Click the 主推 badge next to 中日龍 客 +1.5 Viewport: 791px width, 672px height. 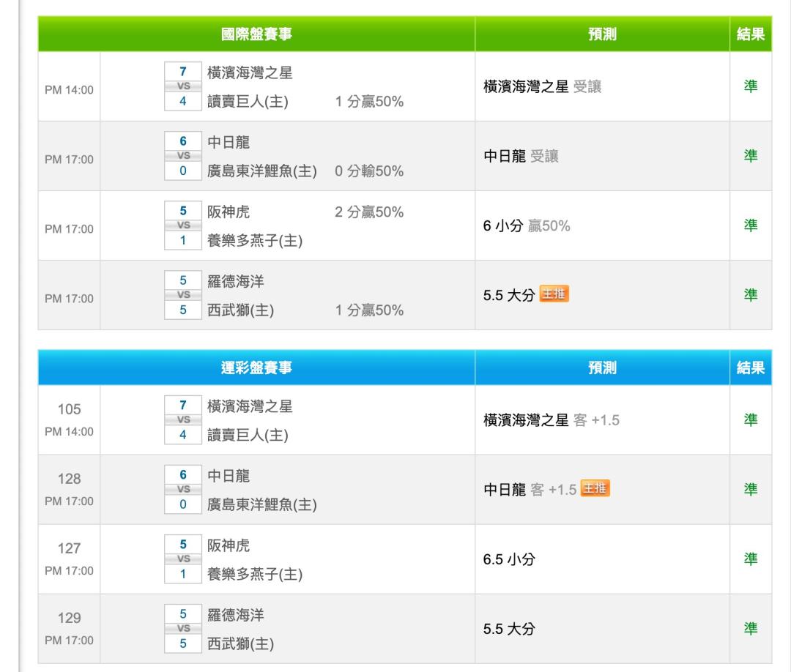pos(595,488)
